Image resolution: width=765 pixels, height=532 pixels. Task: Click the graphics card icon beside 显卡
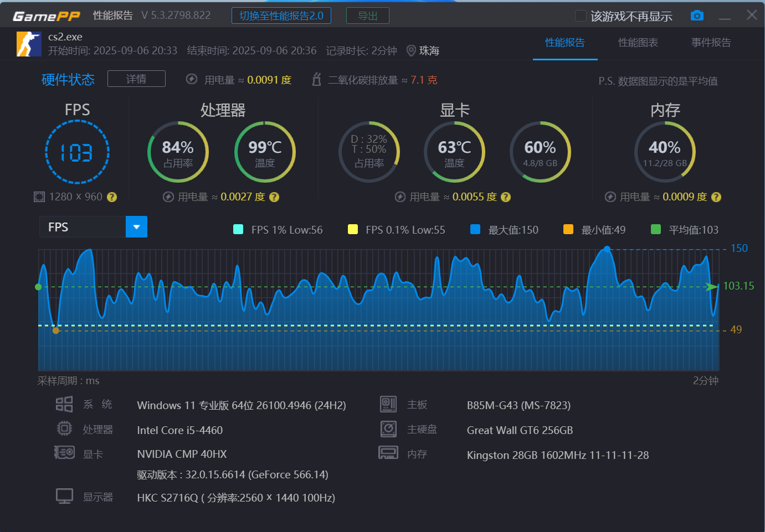click(64, 453)
